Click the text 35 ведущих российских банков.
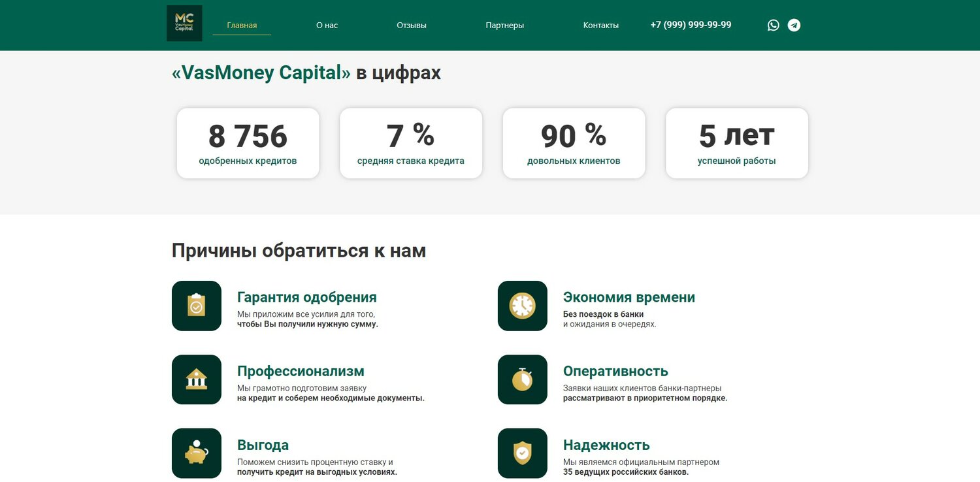 point(626,472)
